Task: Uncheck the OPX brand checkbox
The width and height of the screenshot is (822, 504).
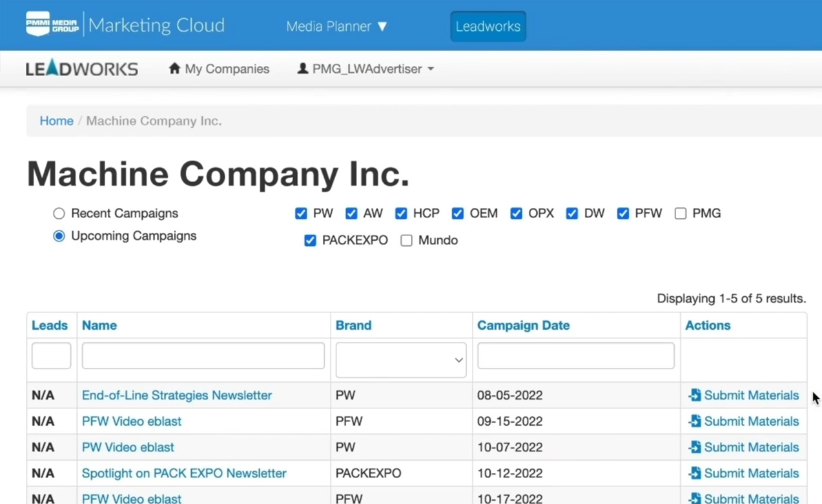Action: (x=516, y=213)
